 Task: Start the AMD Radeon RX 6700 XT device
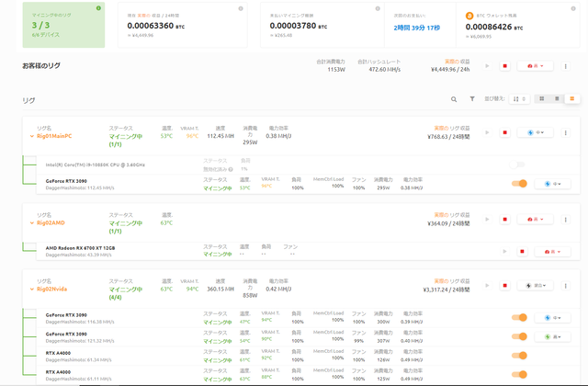pyautogui.click(x=504, y=251)
